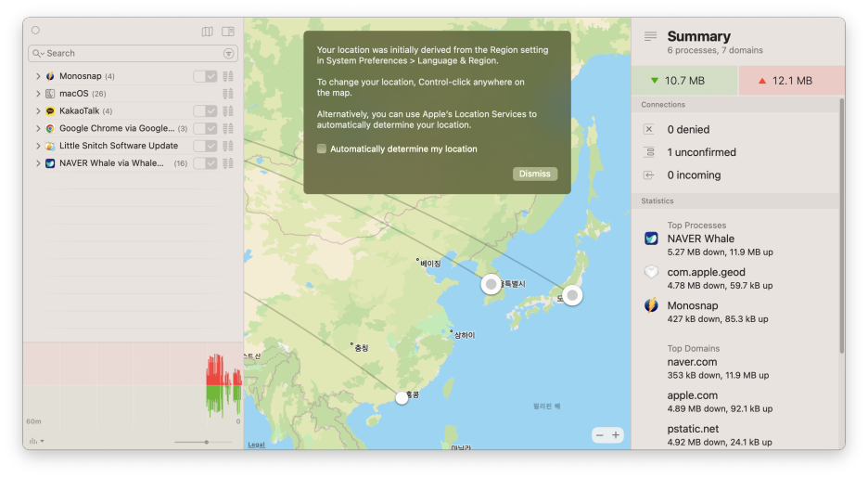Open the search filter options icon
The width and height of the screenshot is (868, 478).
(229, 53)
